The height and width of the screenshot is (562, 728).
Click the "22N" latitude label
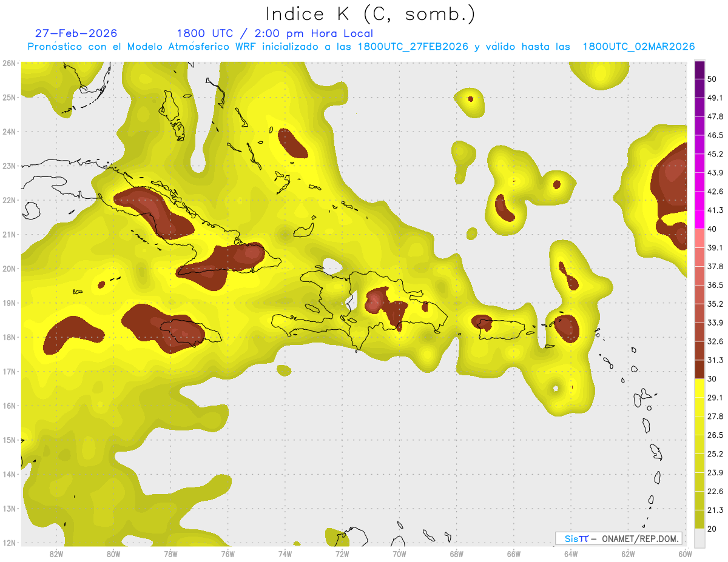click(x=10, y=200)
